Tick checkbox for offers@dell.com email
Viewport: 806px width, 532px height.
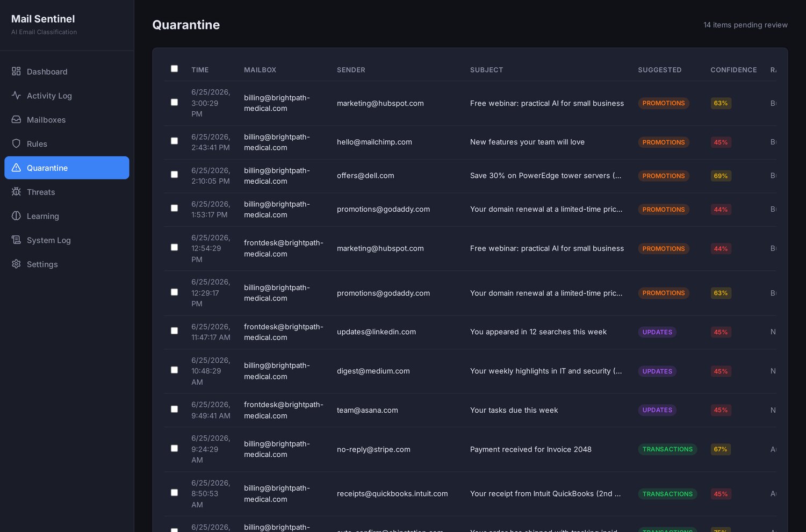[174, 175]
